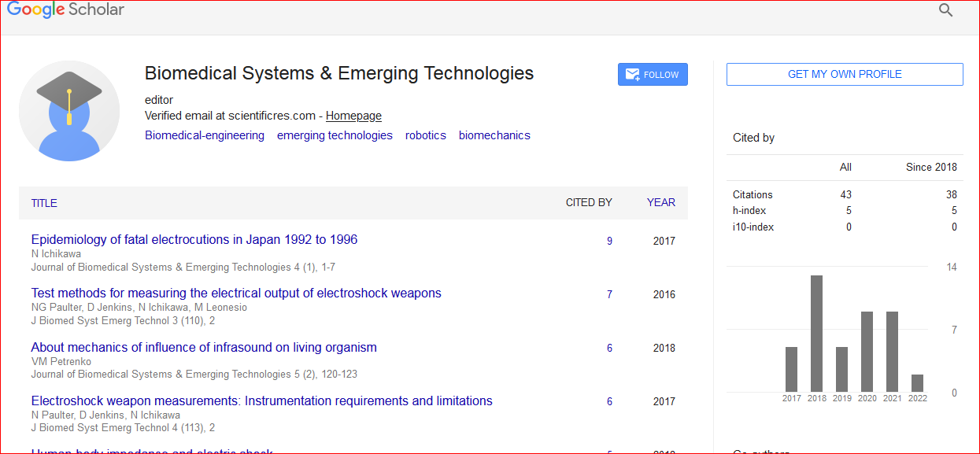Open Test methods for electroshock weapons article
The height and width of the screenshot is (454, 980).
(x=236, y=293)
